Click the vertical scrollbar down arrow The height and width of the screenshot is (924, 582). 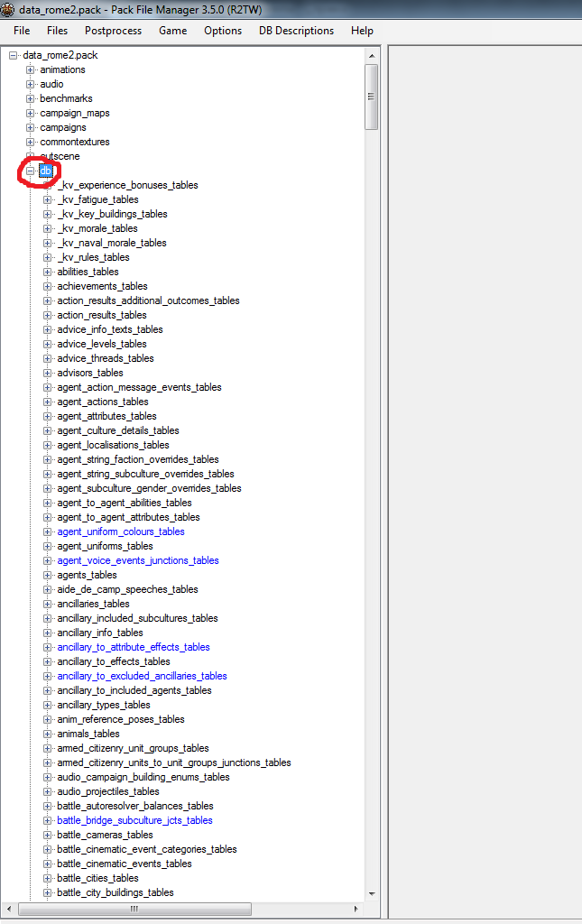tap(371, 892)
